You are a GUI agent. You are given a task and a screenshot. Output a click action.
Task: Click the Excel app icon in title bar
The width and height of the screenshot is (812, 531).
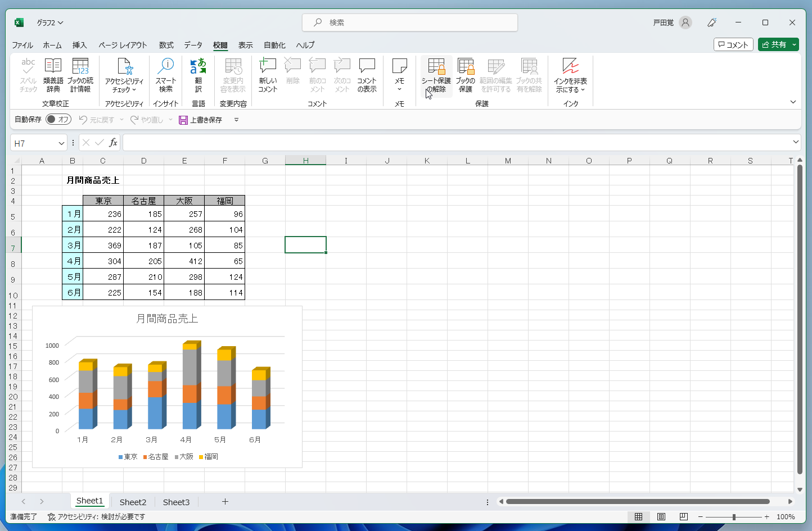[19, 22]
